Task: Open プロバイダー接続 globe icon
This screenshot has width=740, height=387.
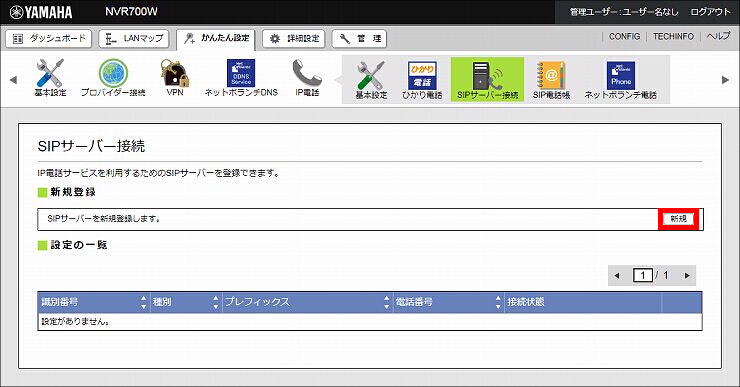Action: 113,78
